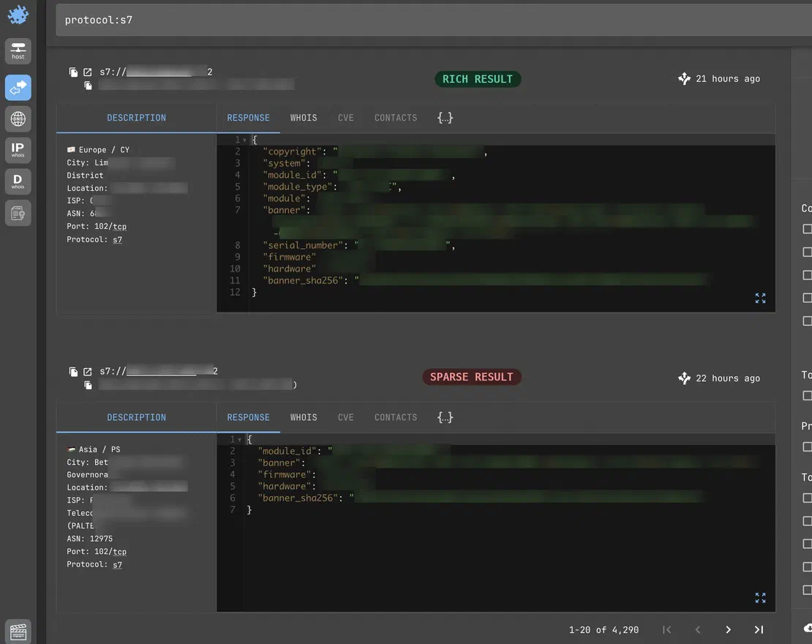Copy the URL of the SPARSE RESULT entry
812x644 pixels.
point(73,372)
